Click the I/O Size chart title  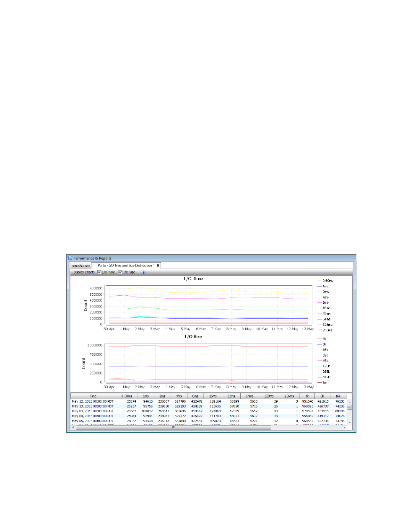[x=193, y=337]
